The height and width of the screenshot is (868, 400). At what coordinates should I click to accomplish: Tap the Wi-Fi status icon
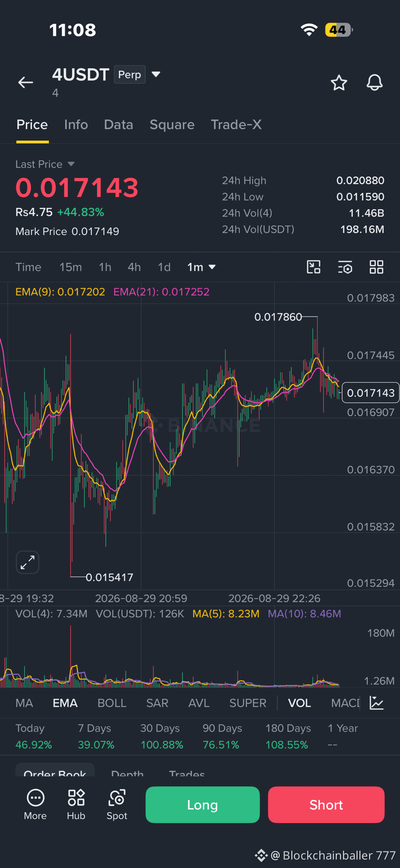pyautogui.click(x=309, y=30)
